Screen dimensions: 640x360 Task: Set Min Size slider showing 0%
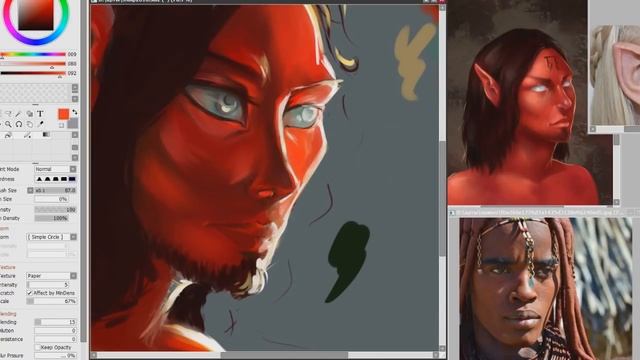click(x=51, y=199)
